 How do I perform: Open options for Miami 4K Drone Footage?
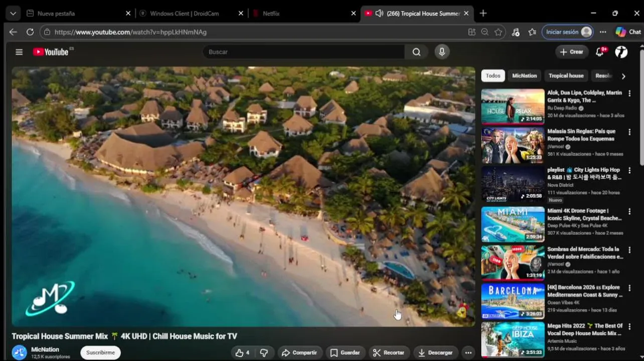pyautogui.click(x=629, y=211)
